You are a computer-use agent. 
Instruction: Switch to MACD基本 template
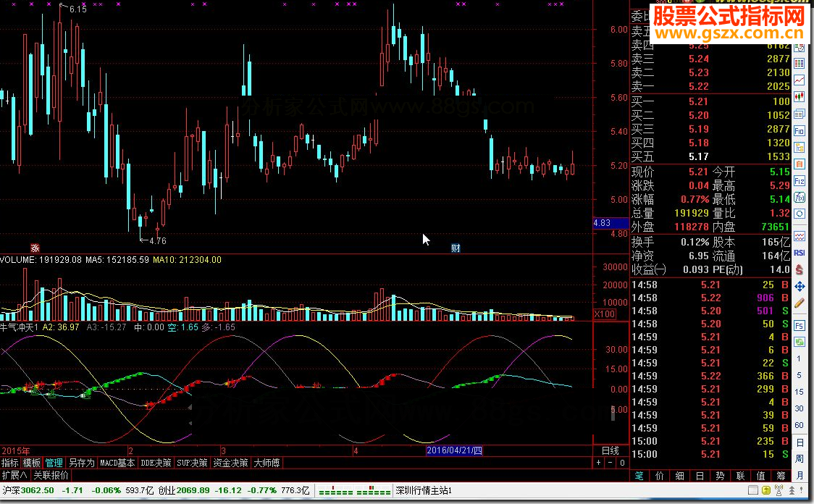(x=117, y=463)
